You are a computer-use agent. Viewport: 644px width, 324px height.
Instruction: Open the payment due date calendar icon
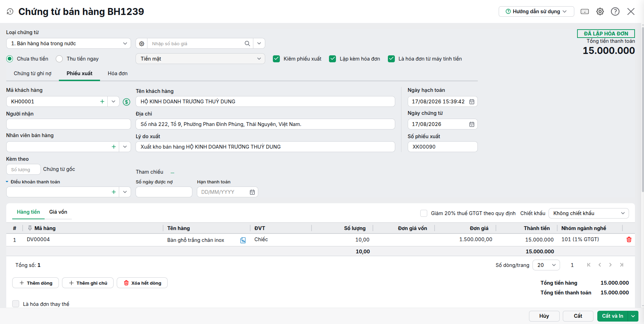point(252,192)
